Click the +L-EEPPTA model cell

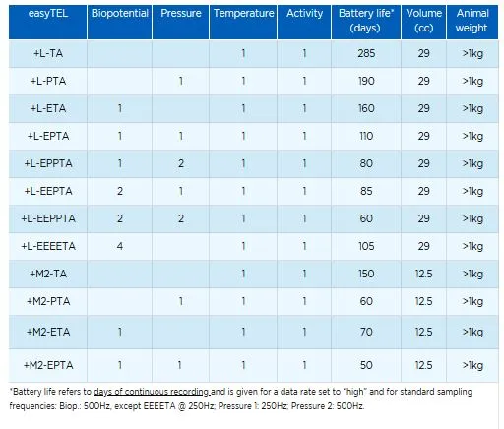48,218
